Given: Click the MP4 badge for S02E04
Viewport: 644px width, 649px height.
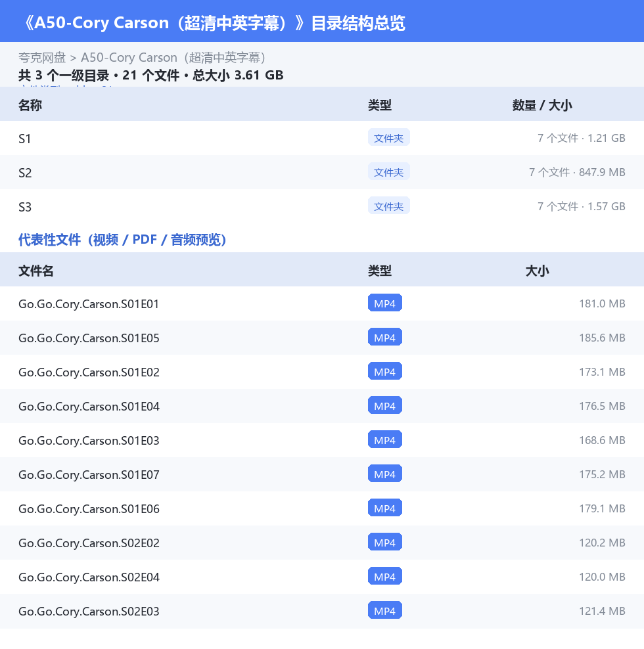Looking at the screenshot, I should pyautogui.click(x=384, y=576).
